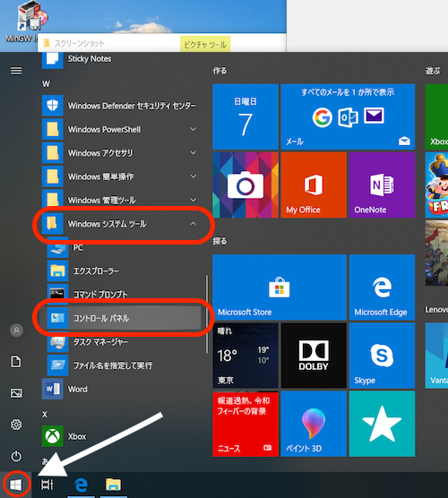Open the Tokyo weather tile

point(246,356)
